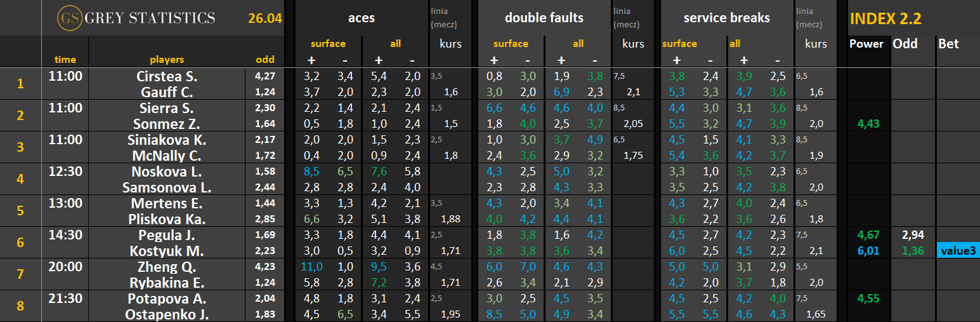Click the Bet column header
Screen dimensions: 980x322
click(x=948, y=44)
